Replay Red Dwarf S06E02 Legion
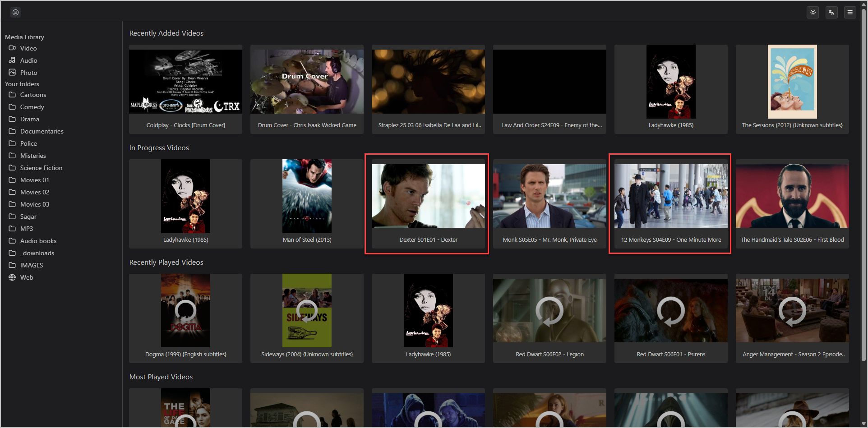This screenshot has width=868, height=428. click(x=549, y=310)
